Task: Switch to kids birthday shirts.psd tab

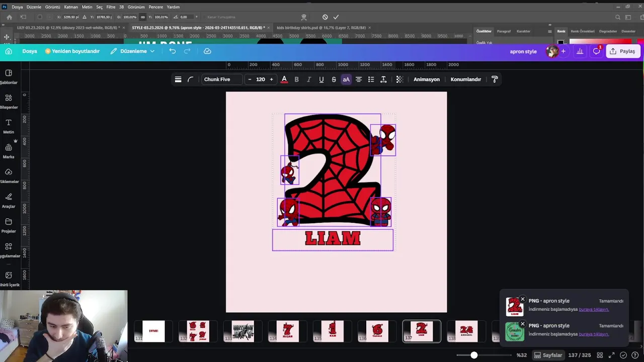Action: [x=321, y=28]
